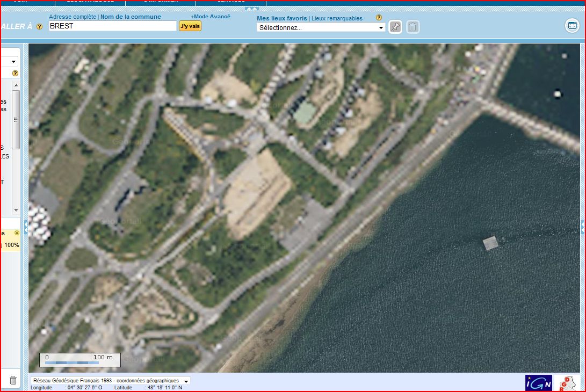Screen dimensions: 586x392
Task: Click the help icon next to ALLER À
Action: click(x=39, y=27)
